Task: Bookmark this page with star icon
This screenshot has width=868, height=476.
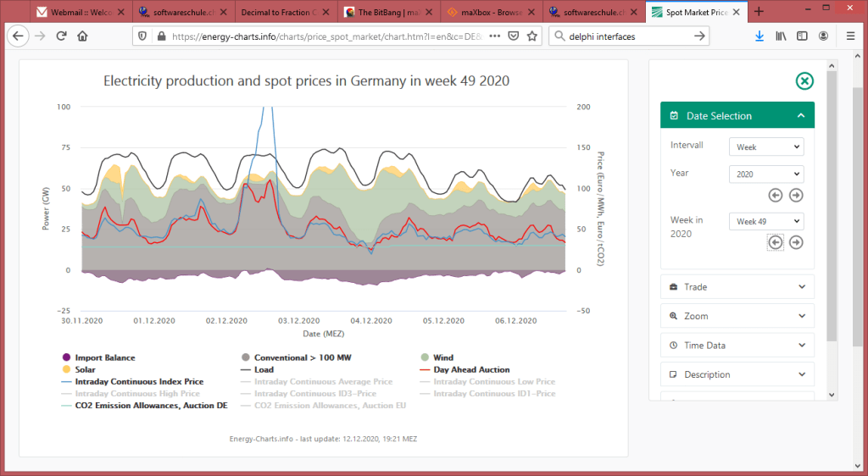Action: click(x=531, y=36)
